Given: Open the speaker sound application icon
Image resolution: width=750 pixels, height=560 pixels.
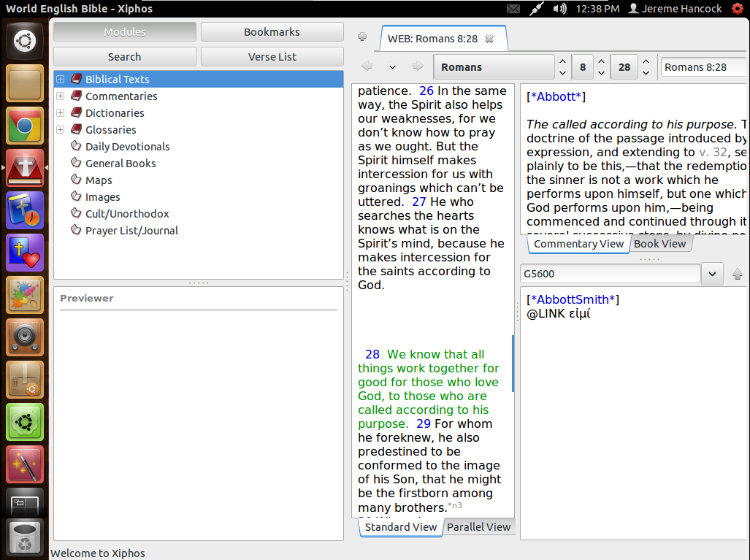Looking at the screenshot, I should (x=24, y=337).
